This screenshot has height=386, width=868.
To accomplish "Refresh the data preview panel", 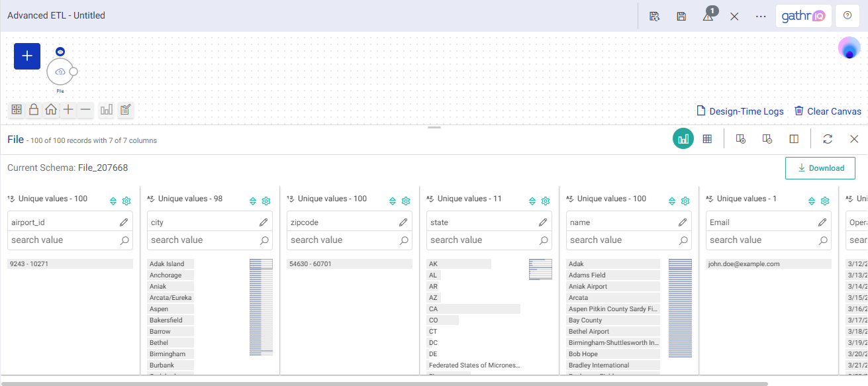I will coord(828,139).
